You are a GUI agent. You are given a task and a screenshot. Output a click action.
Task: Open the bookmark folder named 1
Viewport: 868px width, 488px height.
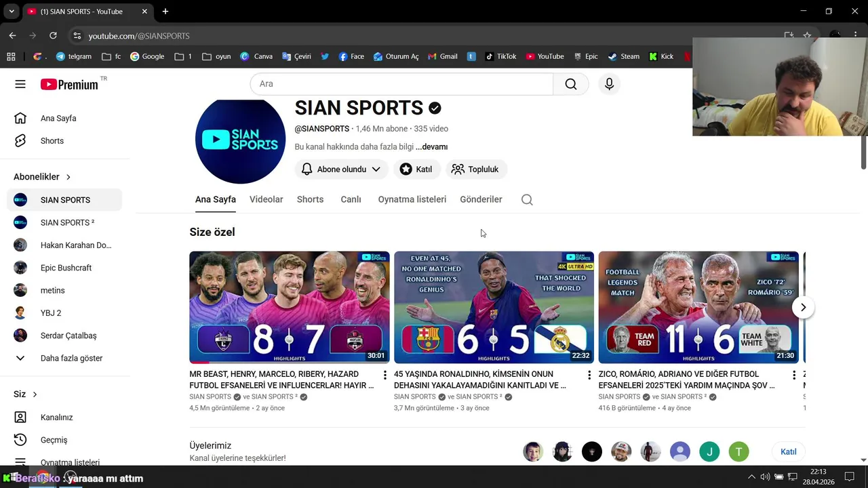[x=183, y=56]
